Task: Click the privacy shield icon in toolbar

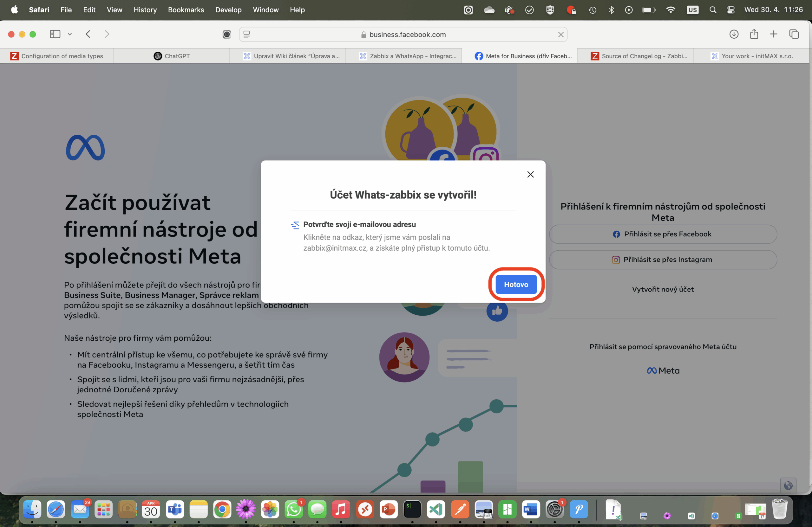Action: pyautogui.click(x=226, y=35)
